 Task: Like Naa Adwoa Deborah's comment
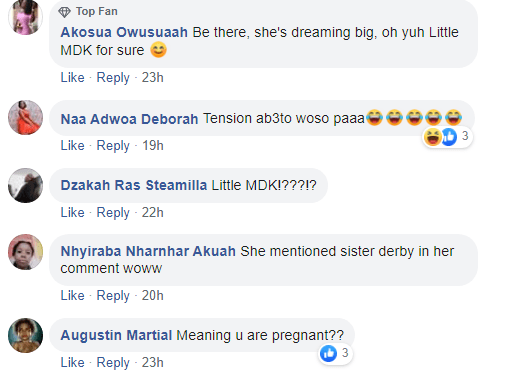coord(72,146)
